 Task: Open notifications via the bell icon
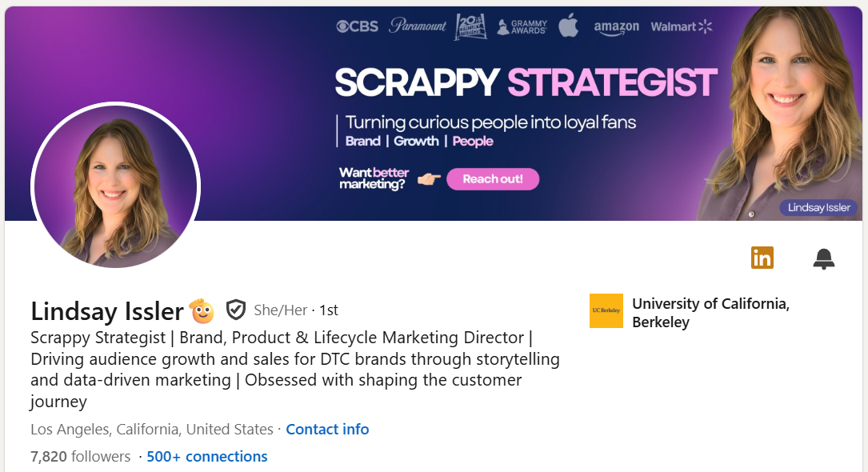[x=824, y=258]
